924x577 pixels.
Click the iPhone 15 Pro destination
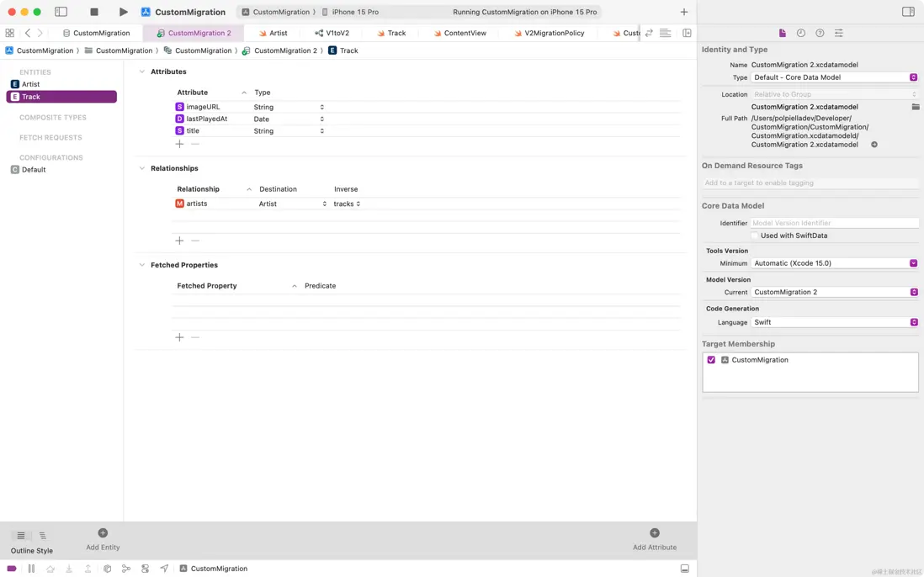(x=350, y=12)
